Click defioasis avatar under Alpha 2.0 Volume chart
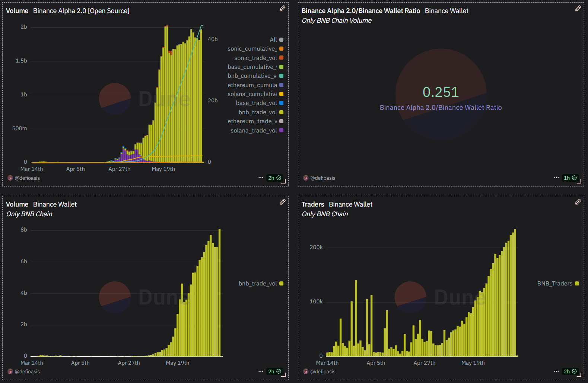 click(x=10, y=178)
